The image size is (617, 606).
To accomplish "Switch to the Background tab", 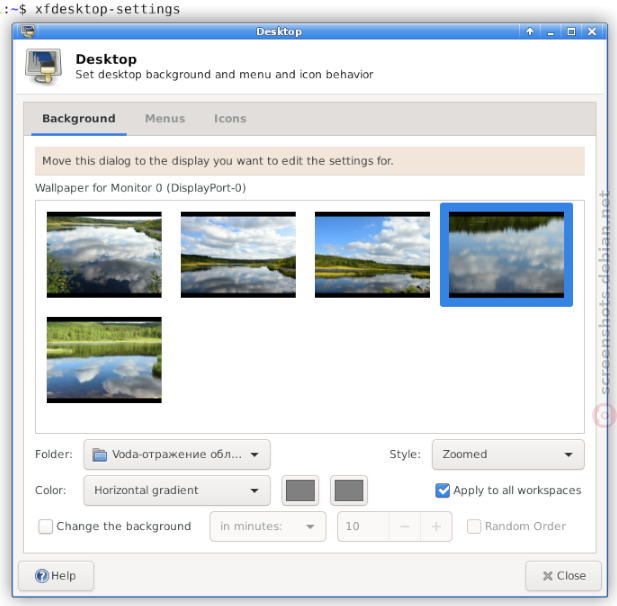I will coord(79,118).
